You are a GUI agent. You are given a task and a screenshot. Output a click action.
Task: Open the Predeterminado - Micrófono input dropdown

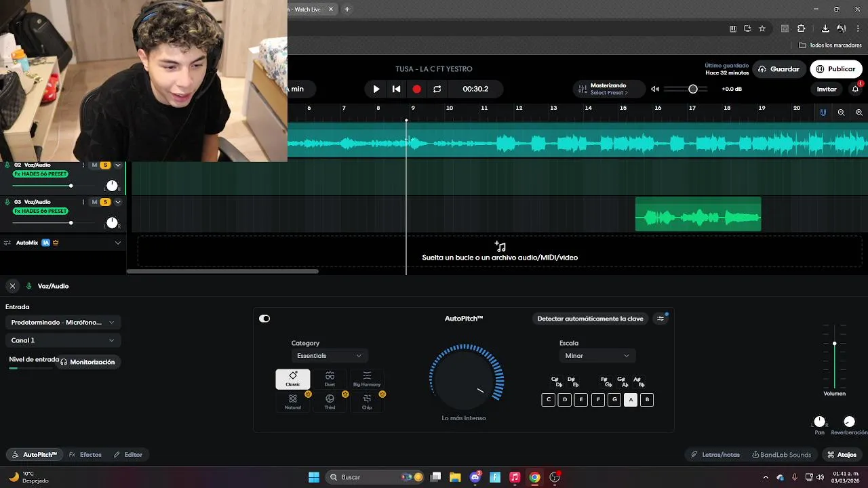62,322
